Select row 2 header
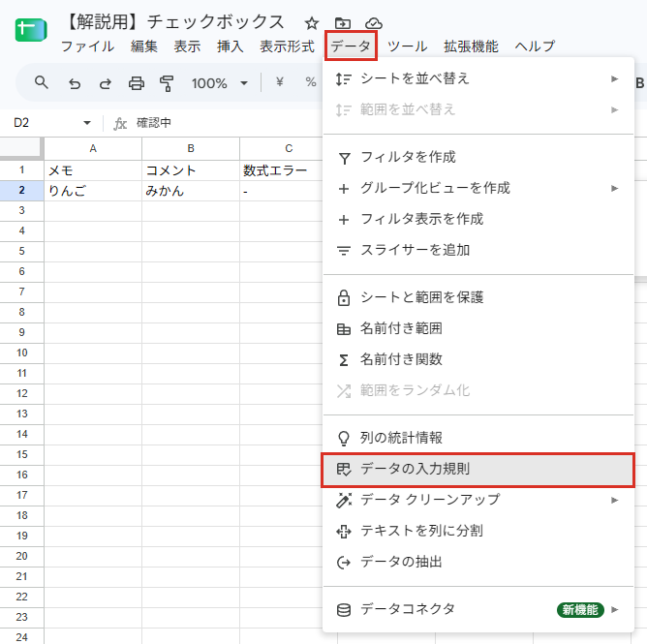647x644 pixels. point(21,191)
